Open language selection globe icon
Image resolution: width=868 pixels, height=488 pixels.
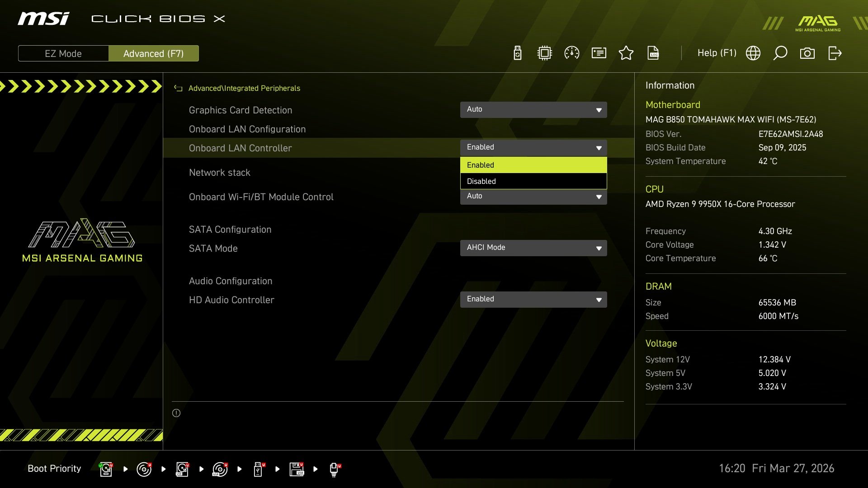click(753, 53)
